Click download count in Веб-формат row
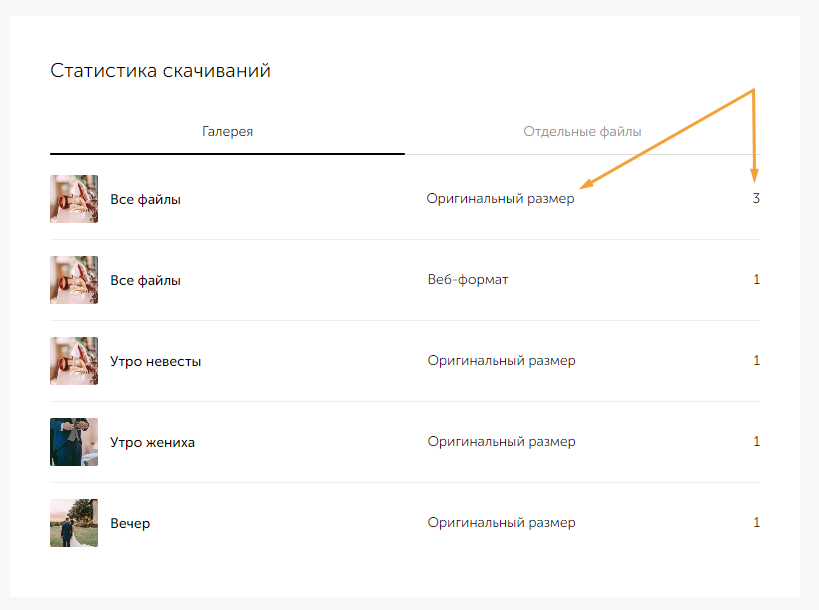Screen dimensions: 819x610 [756, 280]
